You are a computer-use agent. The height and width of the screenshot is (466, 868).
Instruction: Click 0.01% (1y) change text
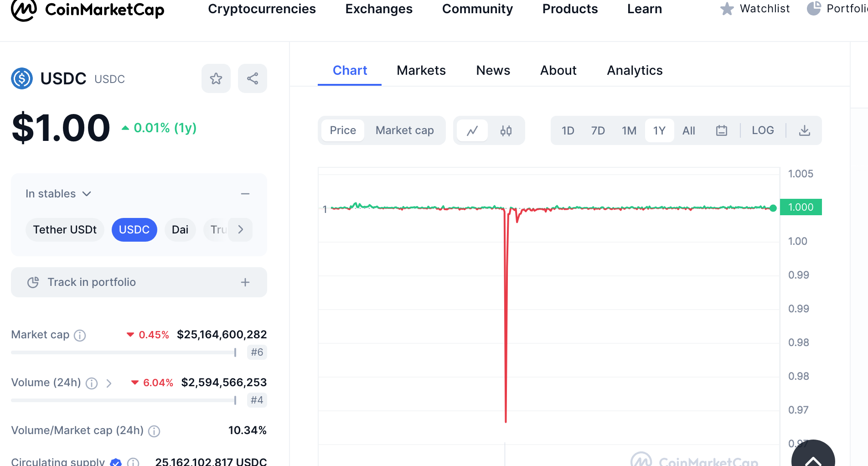point(159,128)
